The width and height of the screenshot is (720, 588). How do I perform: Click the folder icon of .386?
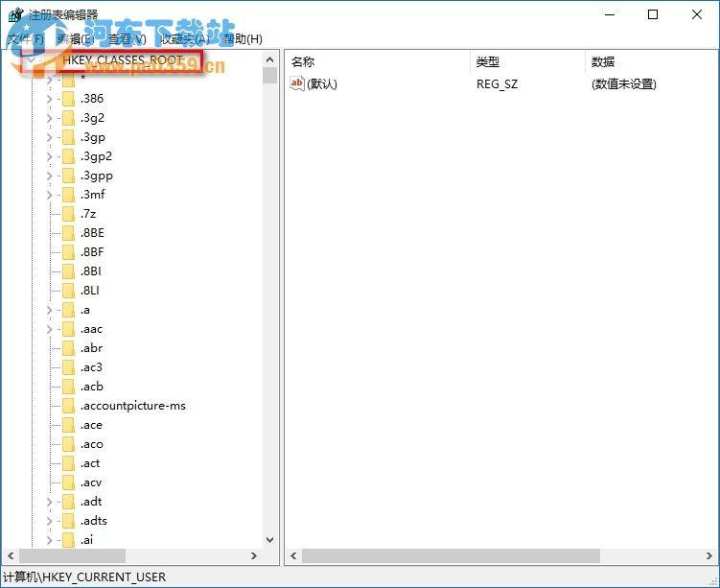click(68, 99)
